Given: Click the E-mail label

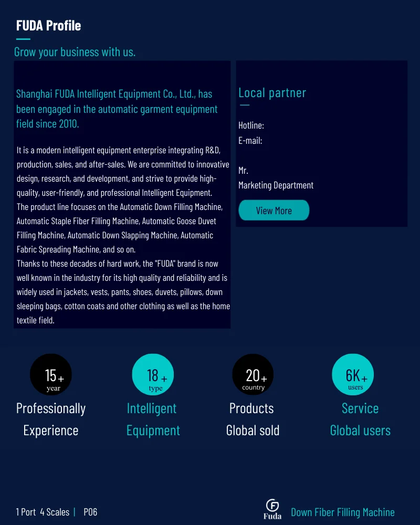Looking at the screenshot, I should coord(250,141).
